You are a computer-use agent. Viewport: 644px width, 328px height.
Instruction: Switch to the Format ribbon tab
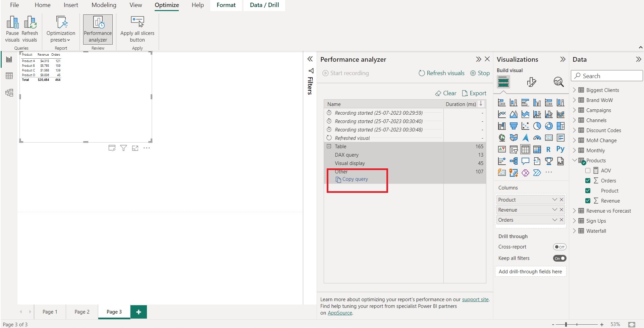click(226, 5)
